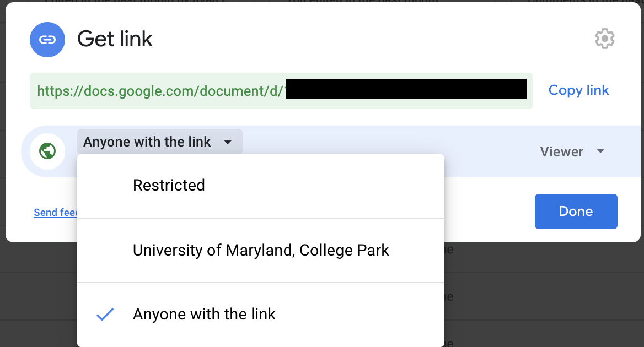Collapse the 'Anyone with the link' dropdown button
Image resolution: width=644 pixels, height=347 pixels.
click(x=159, y=142)
